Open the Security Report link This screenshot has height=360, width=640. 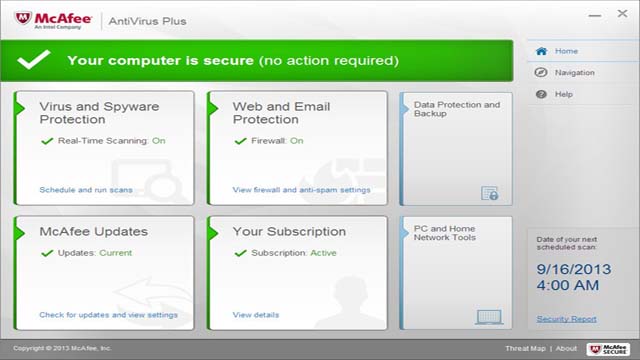567,319
